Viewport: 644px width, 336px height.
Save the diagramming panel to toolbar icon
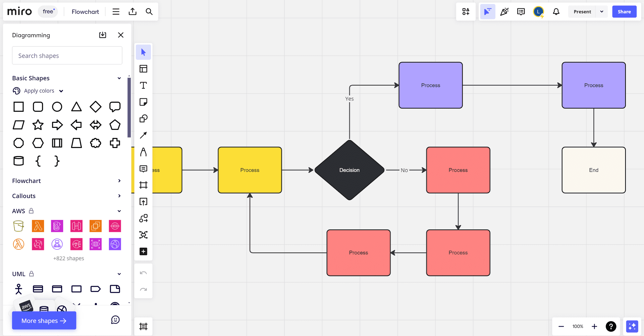point(103,35)
